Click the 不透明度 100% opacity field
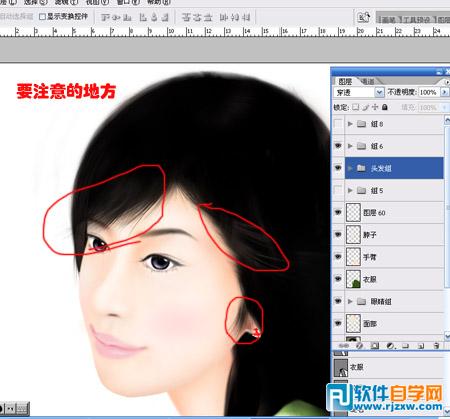 [429, 92]
